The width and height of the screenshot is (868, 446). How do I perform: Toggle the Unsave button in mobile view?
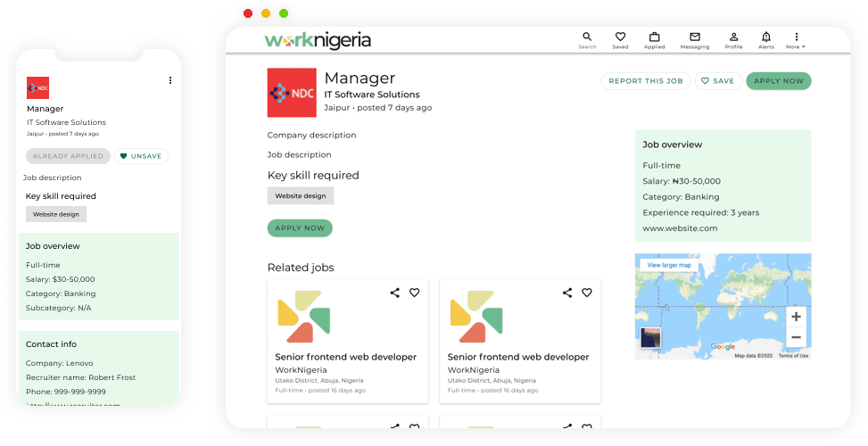141,156
